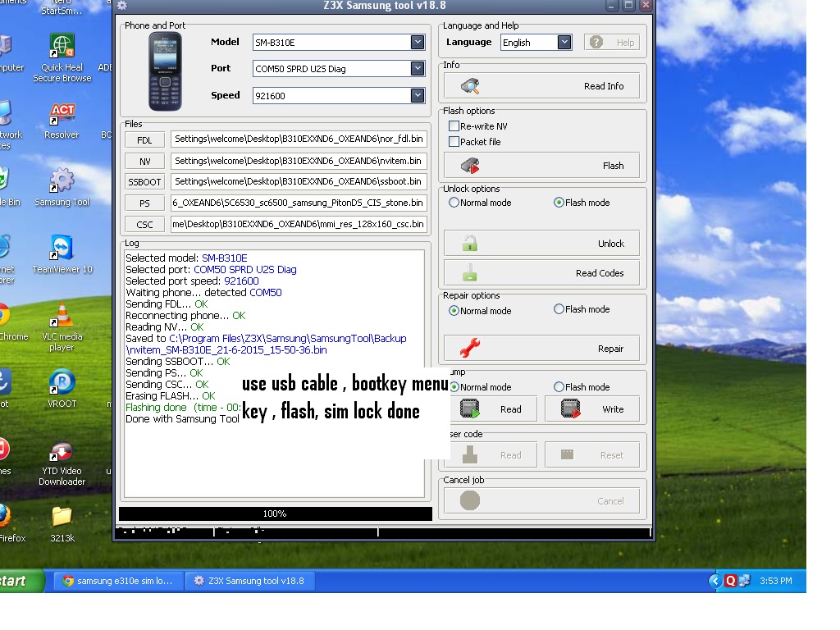Click Quick Heal tray icon
This screenshot has width=840, height=630.
730,581
